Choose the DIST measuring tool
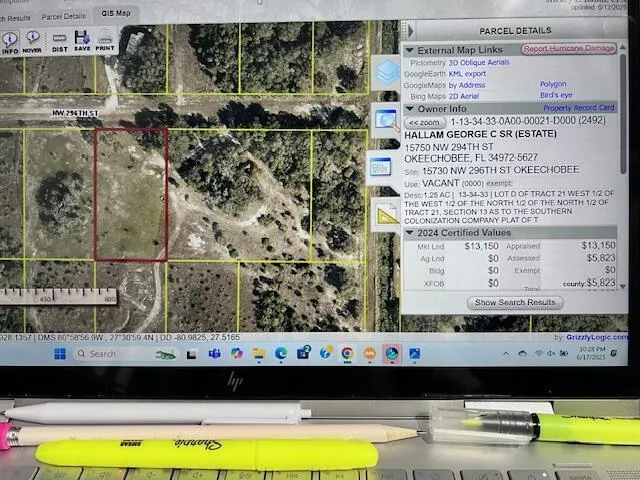The image size is (640, 480). point(60,42)
